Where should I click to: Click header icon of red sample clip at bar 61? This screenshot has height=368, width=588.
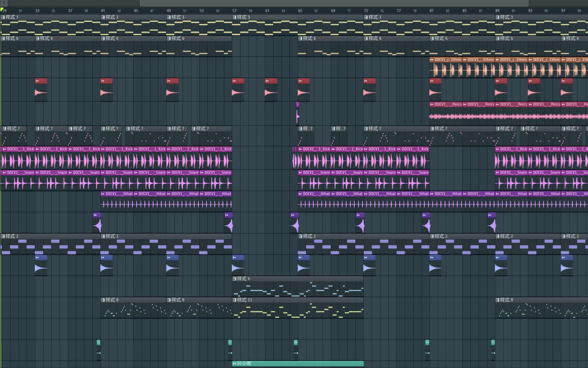[x=267, y=81]
